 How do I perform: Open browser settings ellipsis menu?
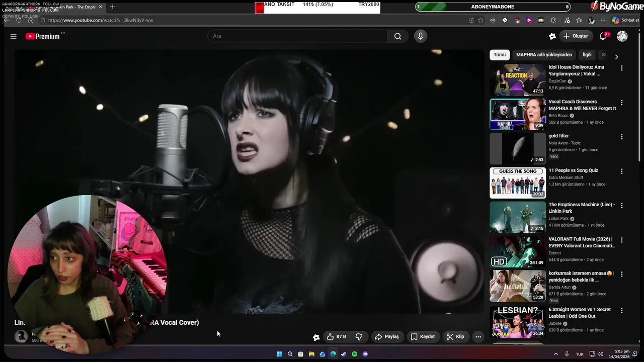pyautogui.click(x=603, y=20)
